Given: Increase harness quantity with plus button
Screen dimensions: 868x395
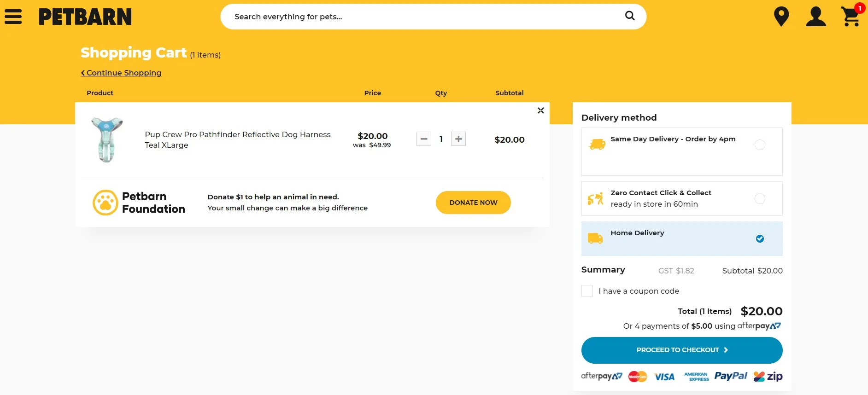Looking at the screenshot, I should (458, 139).
